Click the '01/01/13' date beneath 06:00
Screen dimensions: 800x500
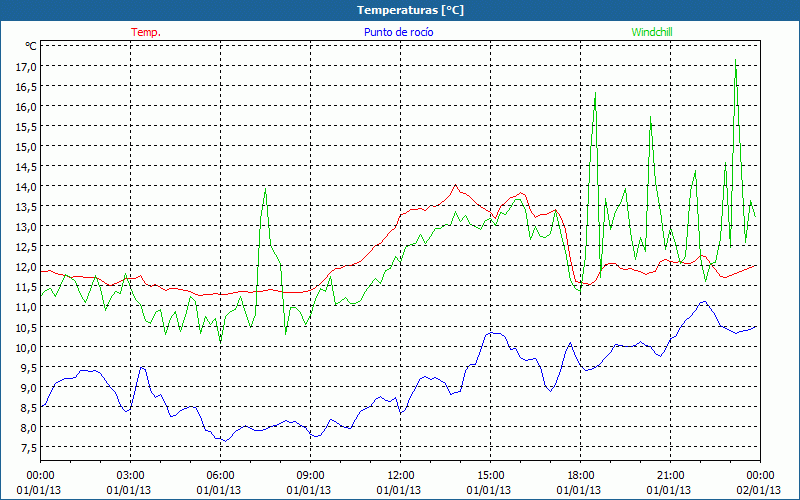[x=218, y=490]
